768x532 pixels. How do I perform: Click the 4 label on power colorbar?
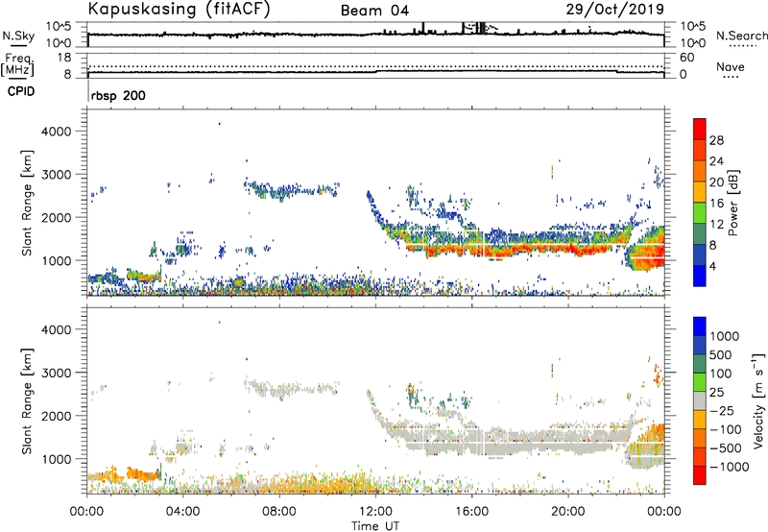click(712, 266)
